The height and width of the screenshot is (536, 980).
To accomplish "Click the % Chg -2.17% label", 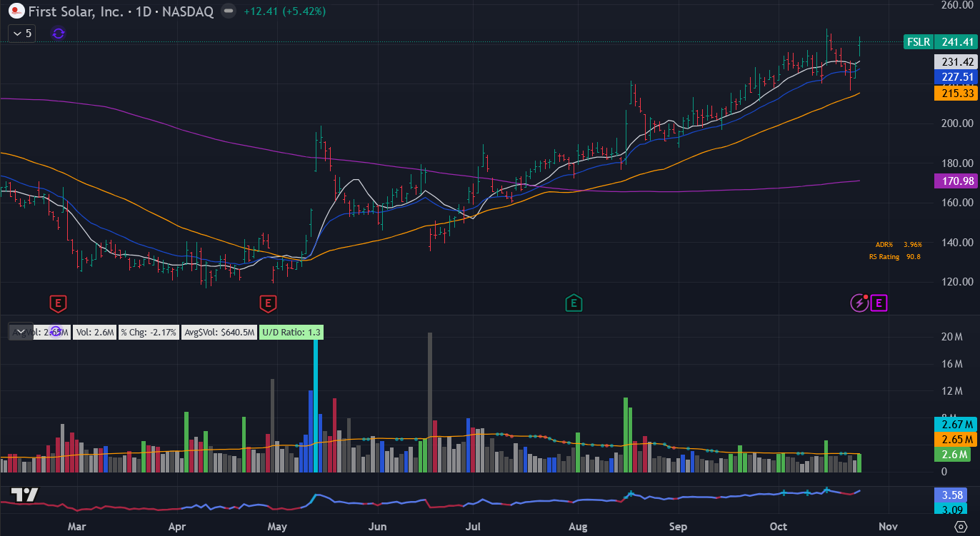I will (149, 332).
